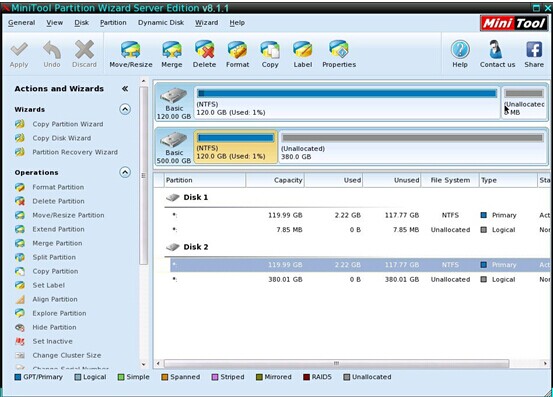The width and height of the screenshot is (553, 397).
Task: Launch the Copy Disk Wizard
Action: (x=62, y=138)
